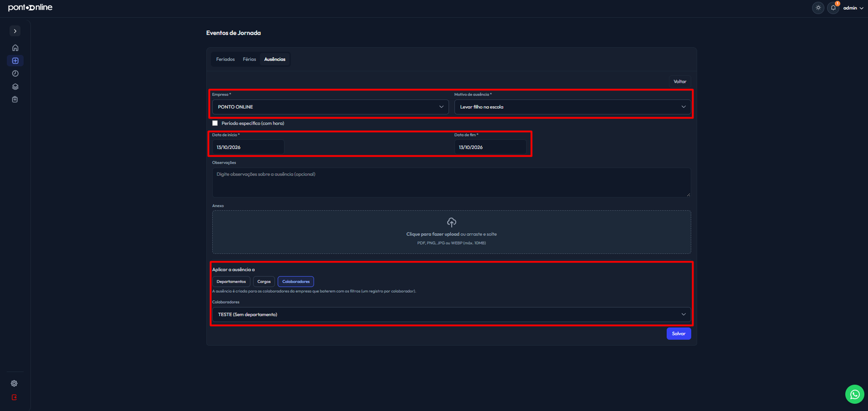Open the notifications bell
Screen dimensions: 868x411
point(833,8)
